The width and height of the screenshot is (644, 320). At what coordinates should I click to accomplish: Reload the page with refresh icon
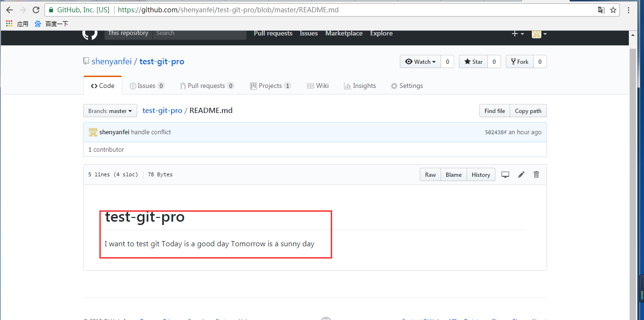[x=36, y=10]
